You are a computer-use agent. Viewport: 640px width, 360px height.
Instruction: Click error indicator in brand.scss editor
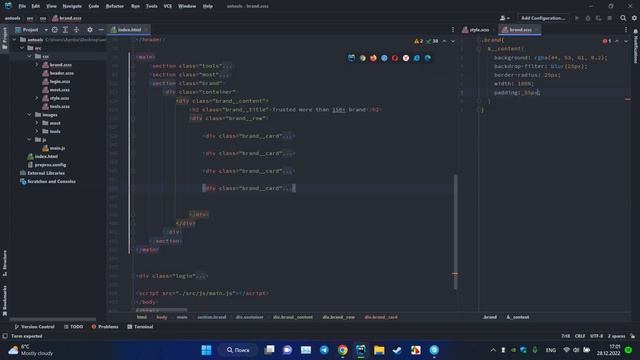click(607, 41)
